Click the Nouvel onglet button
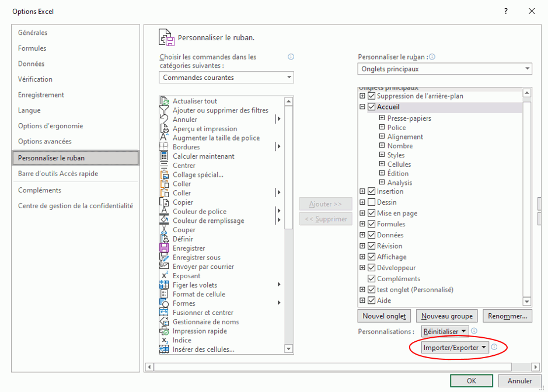This screenshot has width=548, height=392. coord(384,316)
